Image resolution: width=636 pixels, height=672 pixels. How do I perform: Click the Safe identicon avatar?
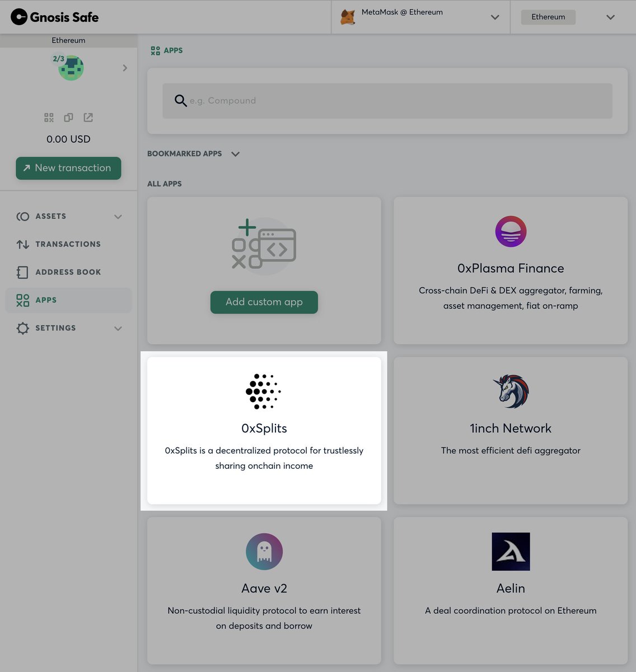coord(71,68)
